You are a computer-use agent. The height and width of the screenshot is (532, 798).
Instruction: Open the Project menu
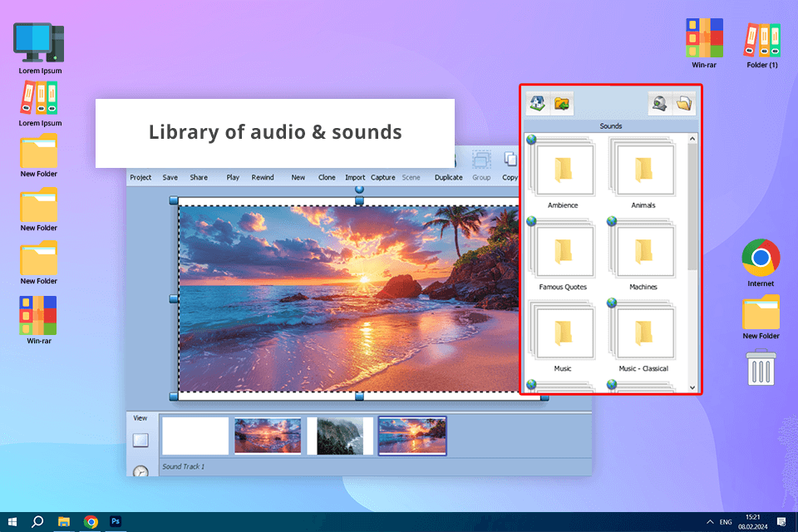pyautogui.click(x=140, y=177)
